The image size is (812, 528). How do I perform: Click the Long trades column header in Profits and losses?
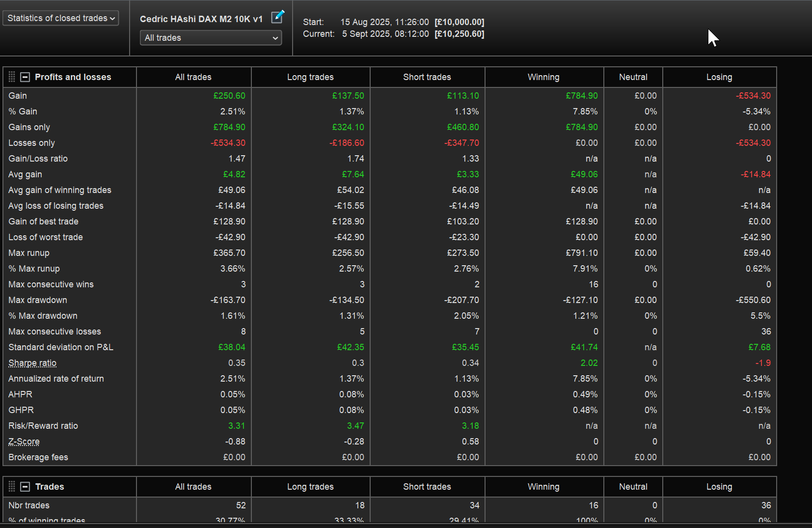coord(310,77)
